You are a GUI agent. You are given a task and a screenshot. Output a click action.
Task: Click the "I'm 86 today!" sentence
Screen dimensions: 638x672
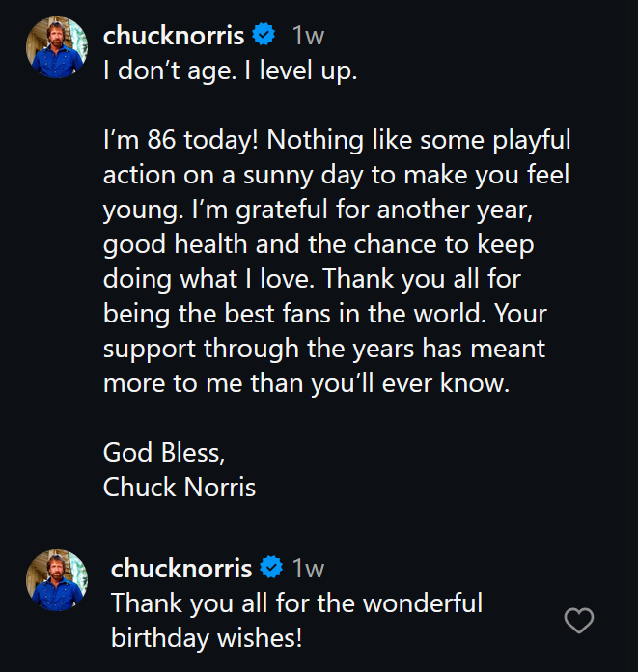[180, 140]
